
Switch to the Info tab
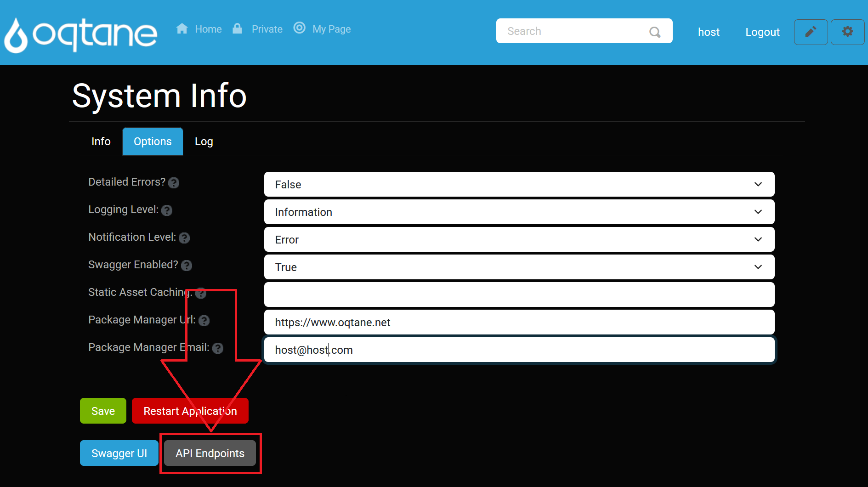[101, 142]
